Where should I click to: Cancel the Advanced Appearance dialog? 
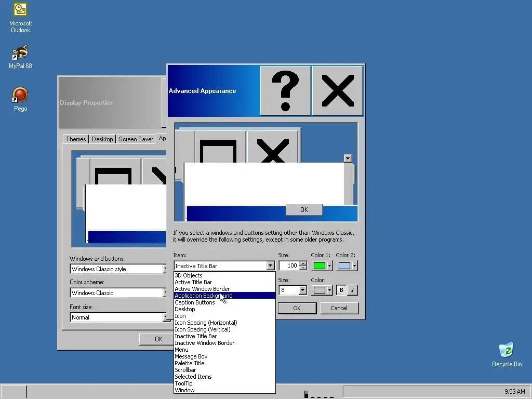[339, 308]
